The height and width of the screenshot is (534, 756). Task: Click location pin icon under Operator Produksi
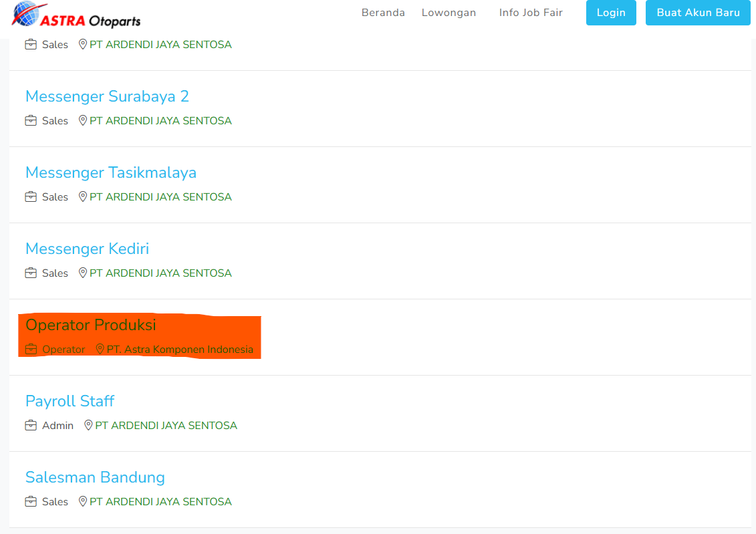coord(100,349)
